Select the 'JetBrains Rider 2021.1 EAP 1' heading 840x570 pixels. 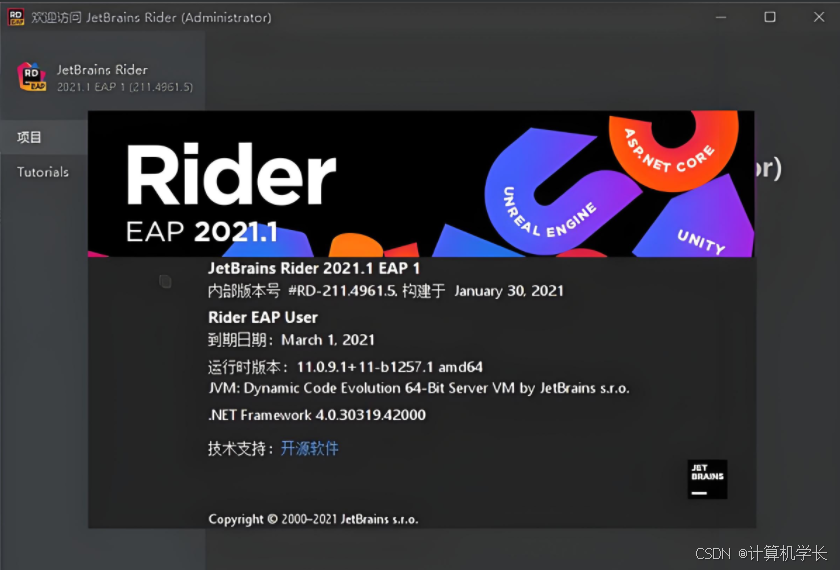[314, 268]
